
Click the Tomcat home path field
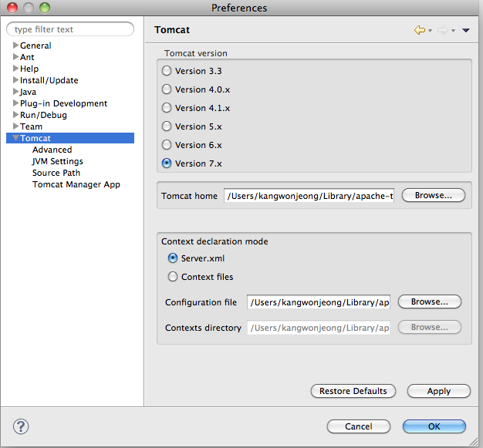click(x=309, y=196)
